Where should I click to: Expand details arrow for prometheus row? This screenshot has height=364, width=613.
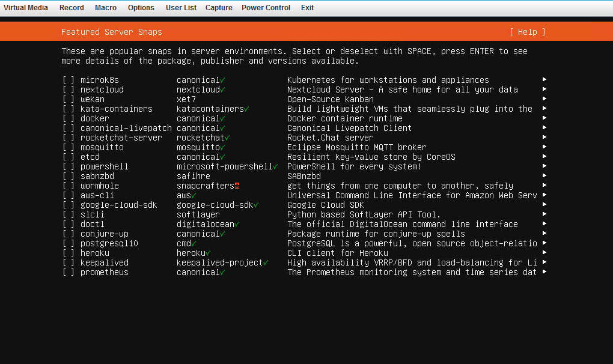click(544, 271)
